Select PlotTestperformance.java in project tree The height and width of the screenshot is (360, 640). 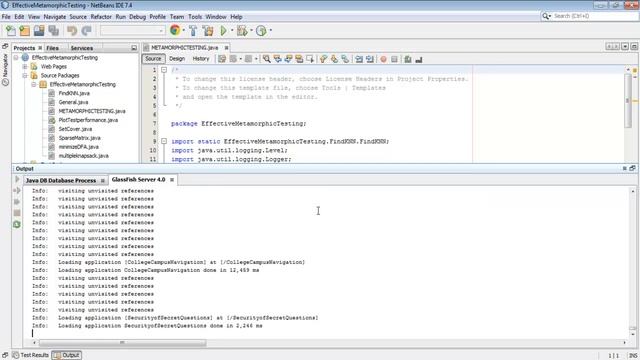tap(88, 120)
